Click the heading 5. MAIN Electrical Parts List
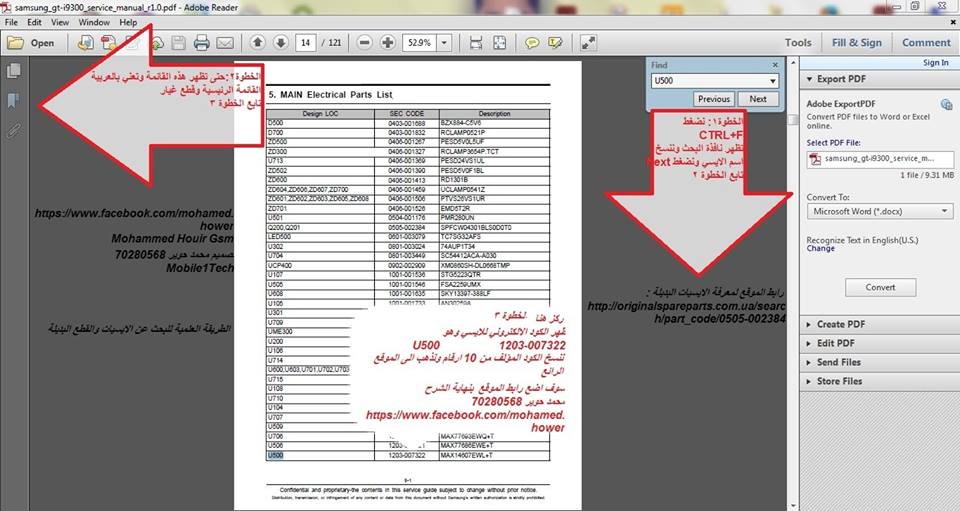Viewport: 960px width, 511px height. point(331,95)
